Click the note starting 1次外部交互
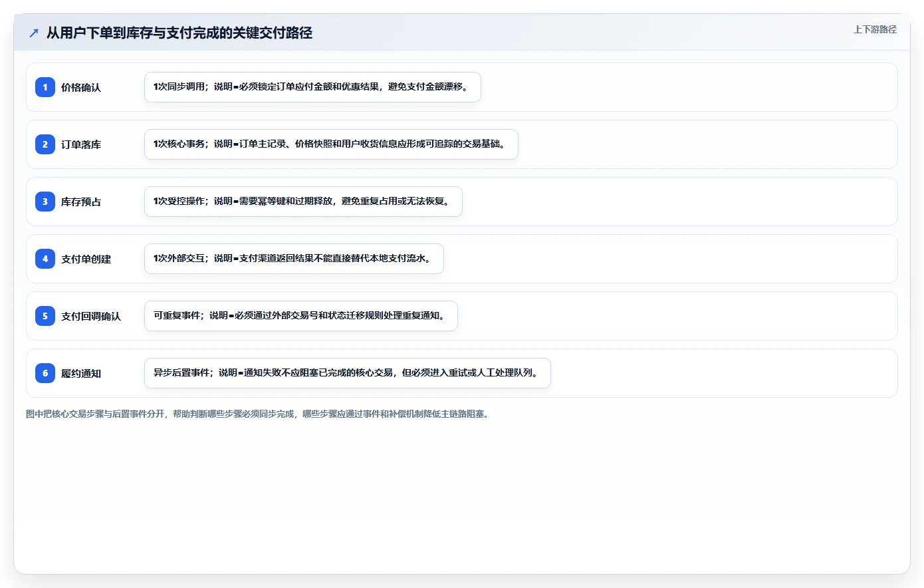The width and height of the screenshot is (924, 588). 294,259
